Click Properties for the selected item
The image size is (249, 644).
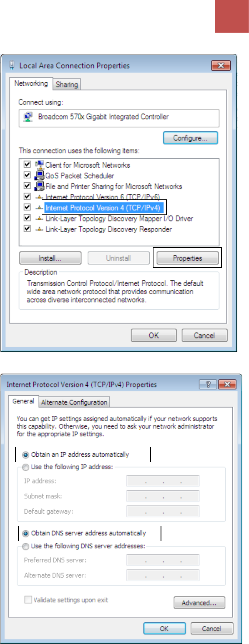[x=187, y=258]
